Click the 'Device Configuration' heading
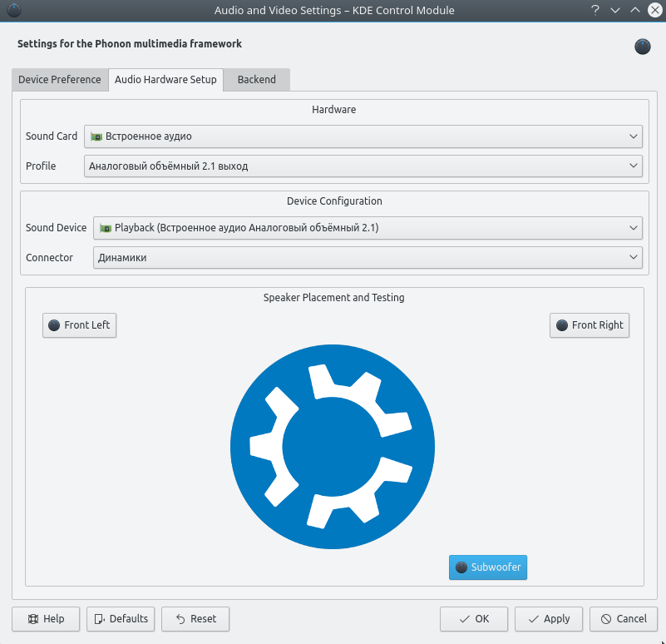 coord(334,201)
